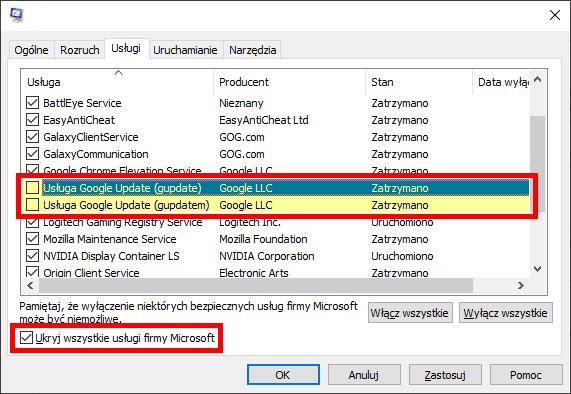Uncheck the NVIDIA Display Container LS checkbox
571x394 pixels.
(32, 256)
